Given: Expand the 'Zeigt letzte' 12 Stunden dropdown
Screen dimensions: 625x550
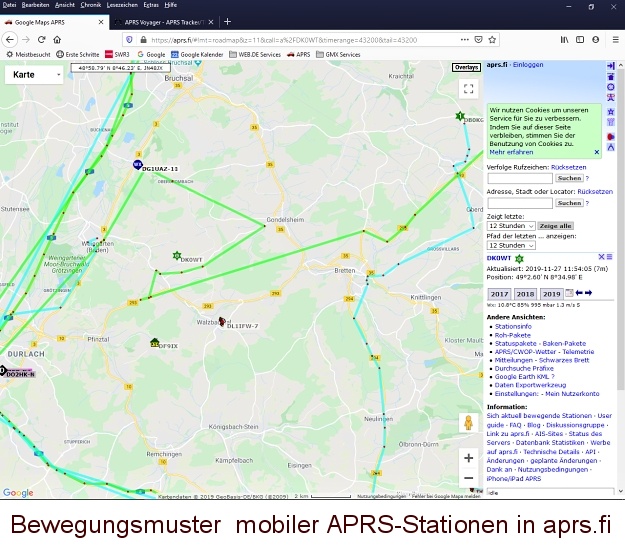Looking at the screenshot, I should pos(511,226).
